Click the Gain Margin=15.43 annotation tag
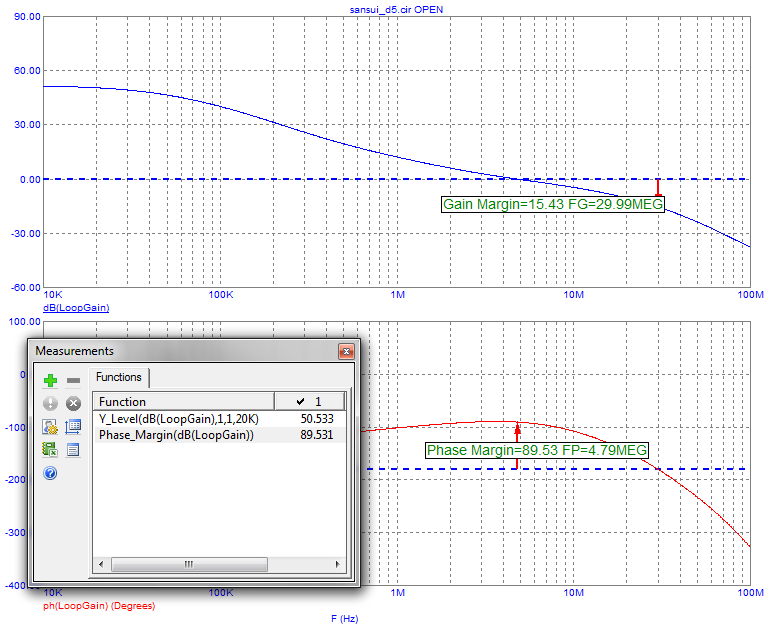 (x=553, y=204)
